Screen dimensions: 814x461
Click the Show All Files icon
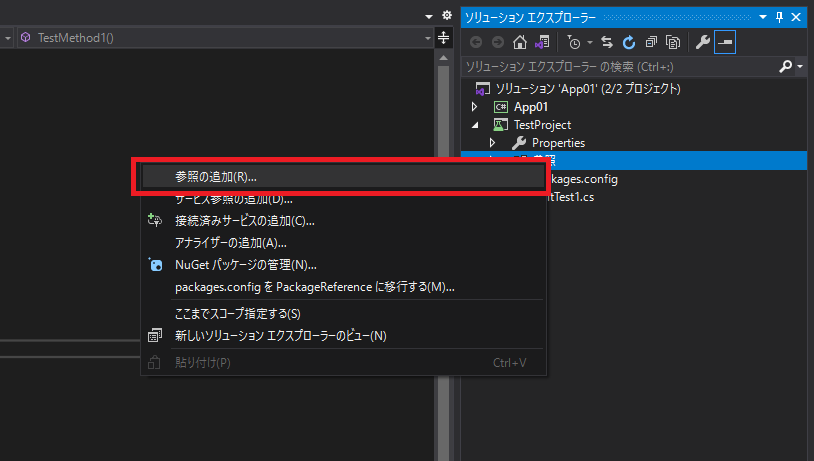(x=673, y=42)
